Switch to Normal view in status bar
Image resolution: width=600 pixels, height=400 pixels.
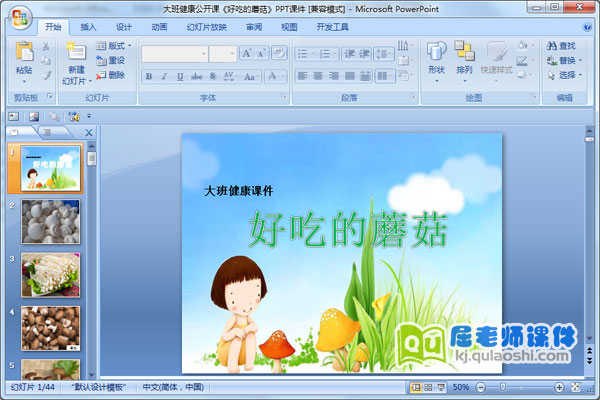(x=415, y=387)
